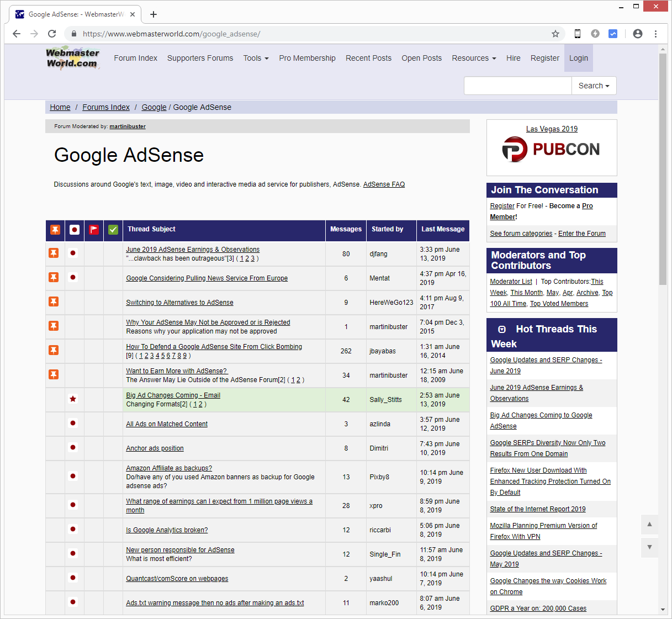
Task: Click the red flag column header icon
Action: pos(94,230)
